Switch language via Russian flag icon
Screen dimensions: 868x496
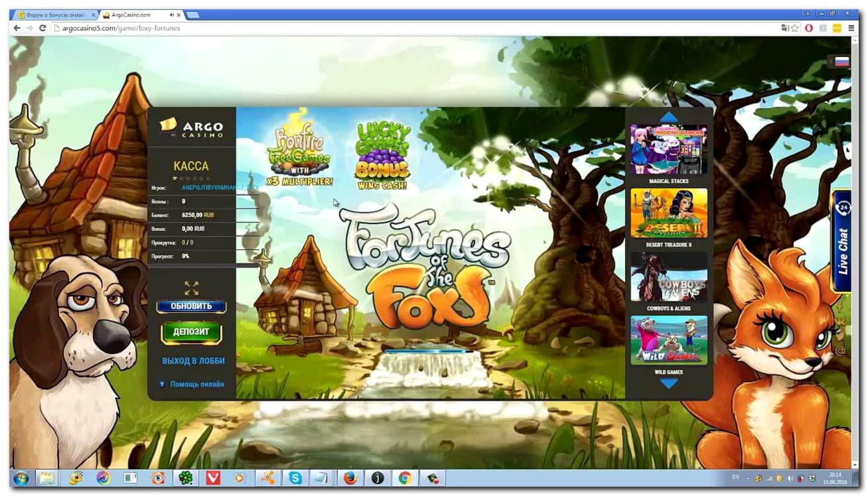click(x=841, y=62)
